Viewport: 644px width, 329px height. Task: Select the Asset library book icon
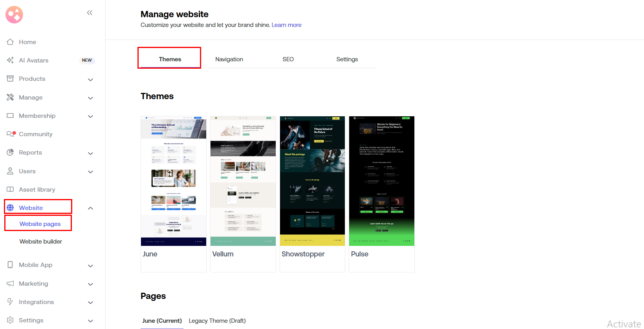click(10, 189)
